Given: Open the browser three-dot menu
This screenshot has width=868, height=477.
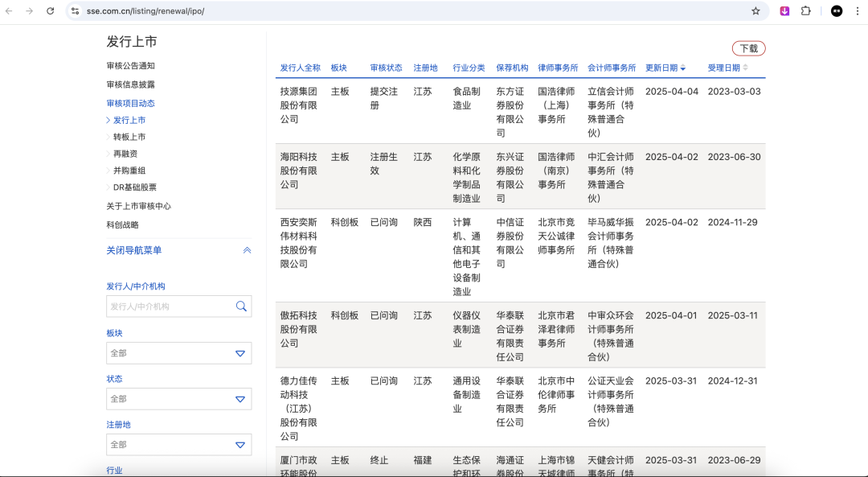Looking at the screenshot, I should [x=858, y=11].
